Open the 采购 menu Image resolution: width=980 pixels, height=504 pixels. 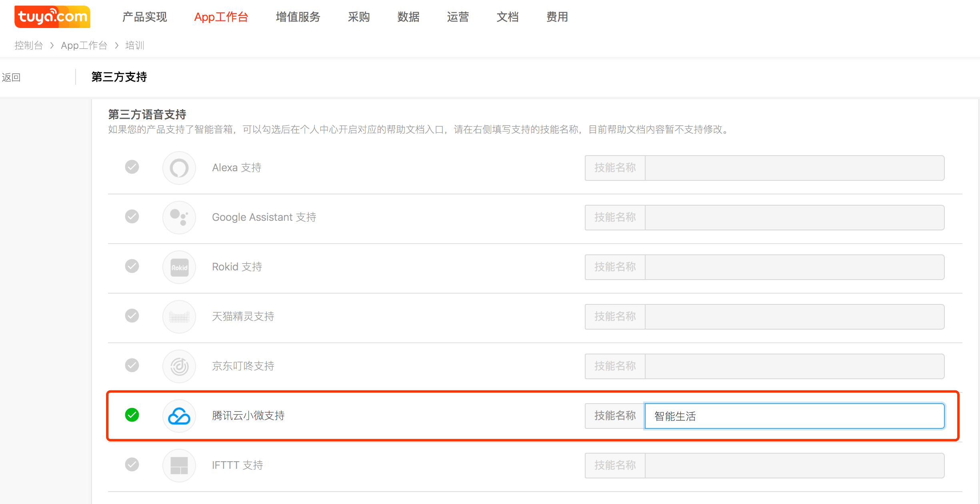click(x=359, y=17)
